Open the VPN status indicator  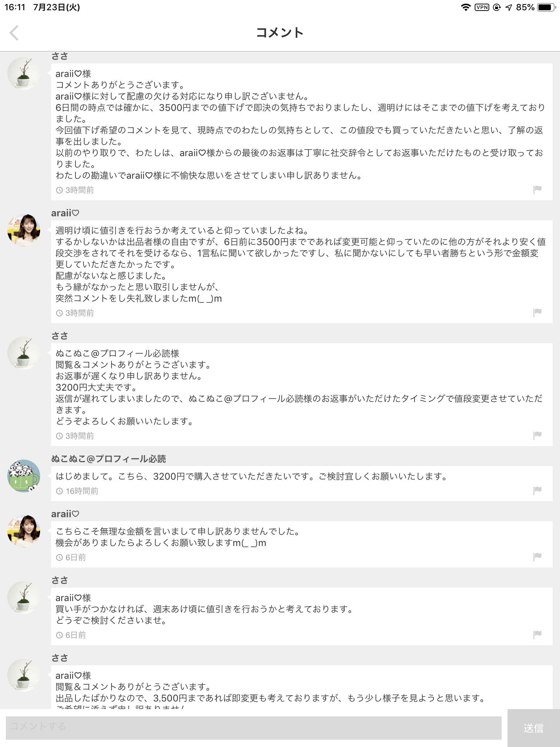click(x=482, y=7)
